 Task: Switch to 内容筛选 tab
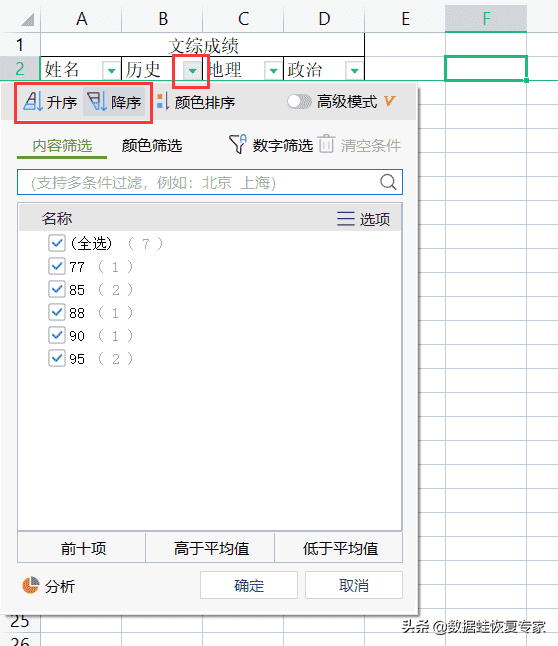pos(62,145)
